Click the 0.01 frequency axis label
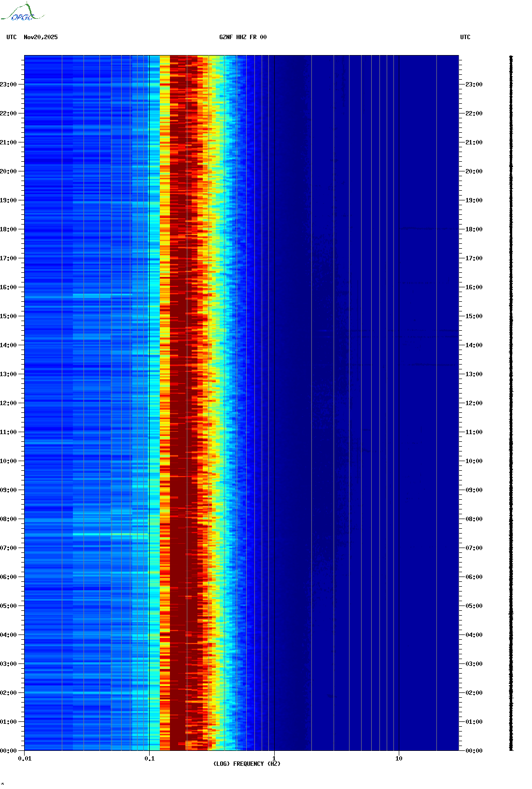The width and height of the screenshot is (532, 789). [25, 759]
